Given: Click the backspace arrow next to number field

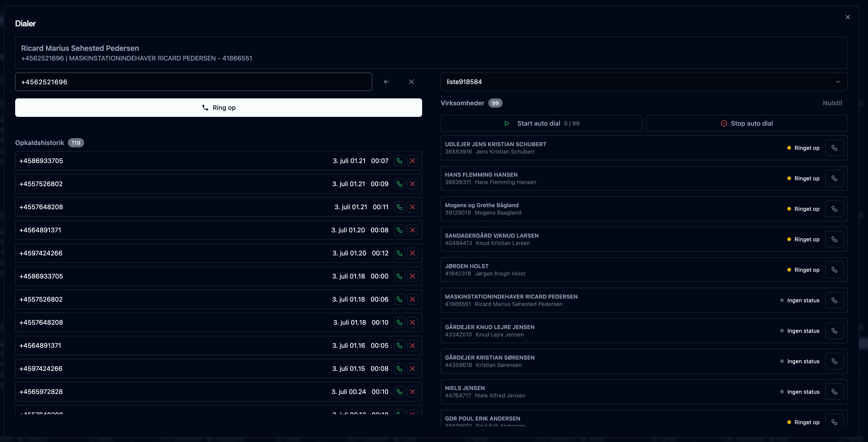Looking at the screenshot, I should [387, 82].
